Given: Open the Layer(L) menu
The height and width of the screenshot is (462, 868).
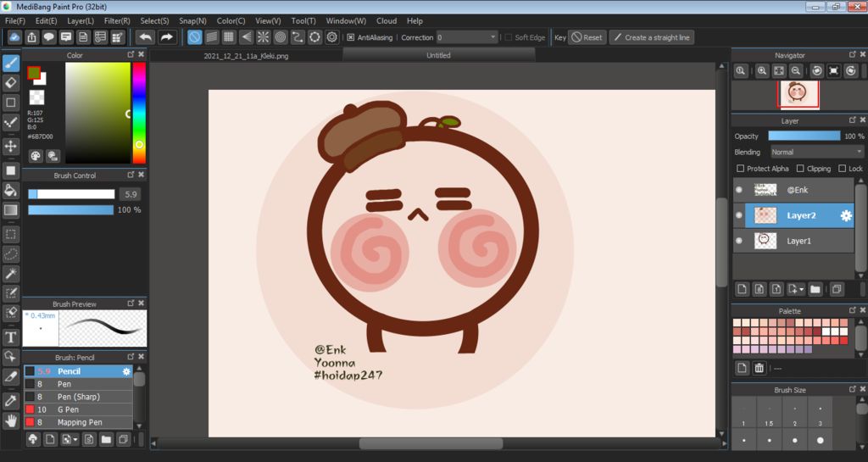Looking at the screenshot, I should click(81, 20).
